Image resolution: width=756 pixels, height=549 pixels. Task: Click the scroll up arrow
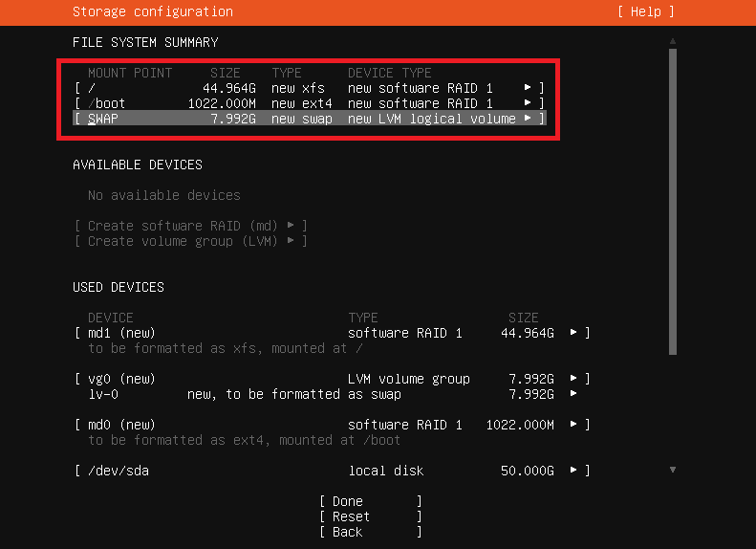[673, 41]
